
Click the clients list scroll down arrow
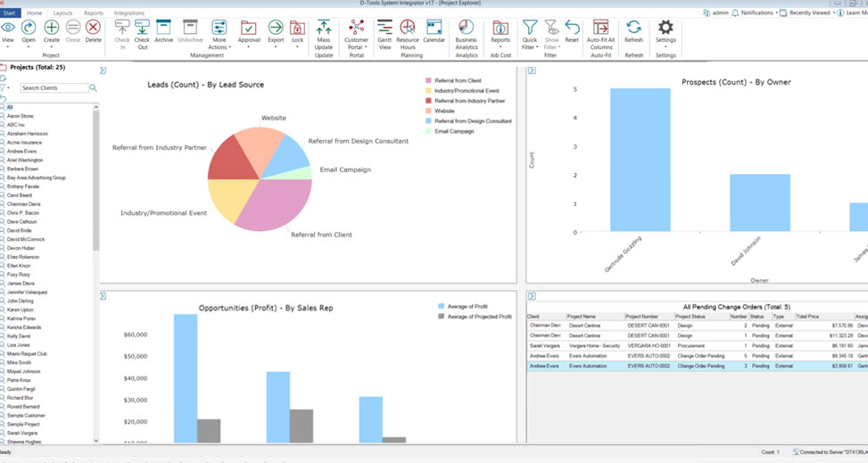tap(95, 441)
